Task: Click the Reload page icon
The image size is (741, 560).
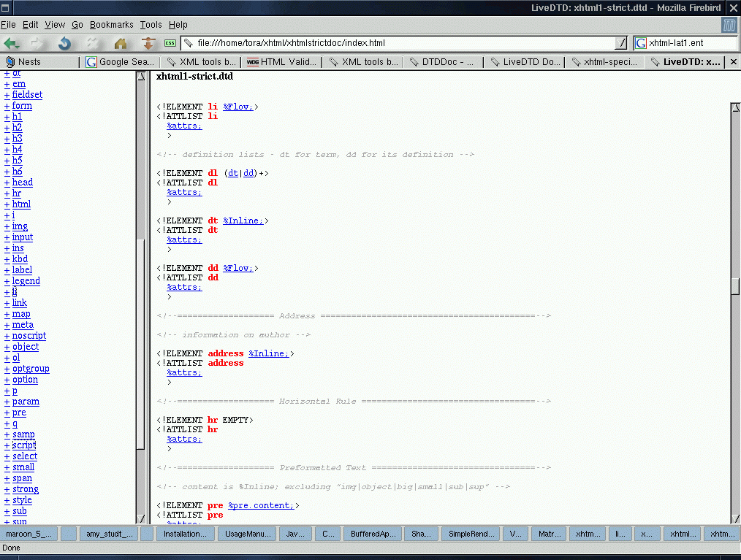Action: pos(64,43)
